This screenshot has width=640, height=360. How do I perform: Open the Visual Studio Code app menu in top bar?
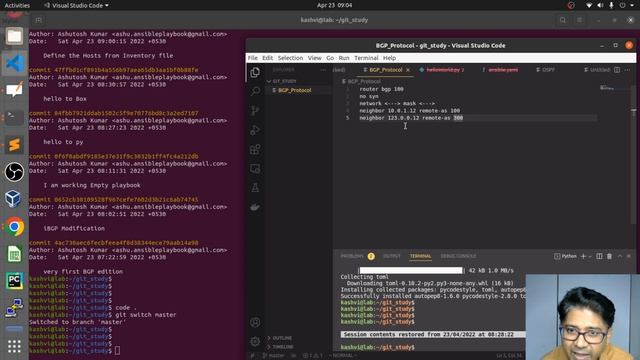[76, 5]
